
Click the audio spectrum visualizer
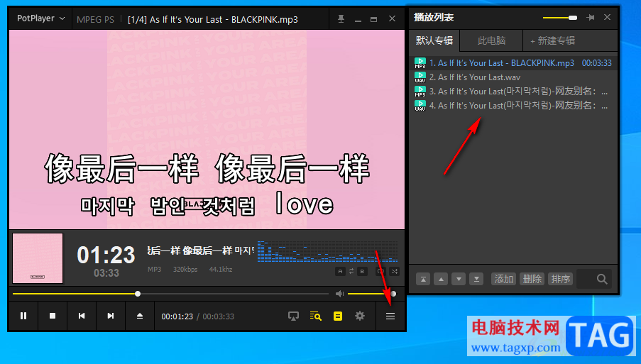(x=327, y=251)
